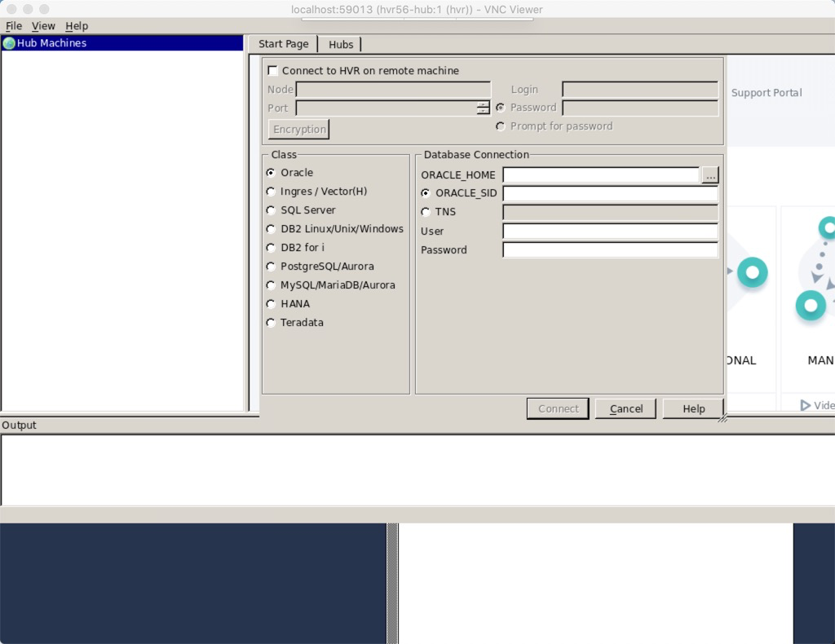Click the Hub Machines globe icon
835x644 pixels.
point(9,43)
